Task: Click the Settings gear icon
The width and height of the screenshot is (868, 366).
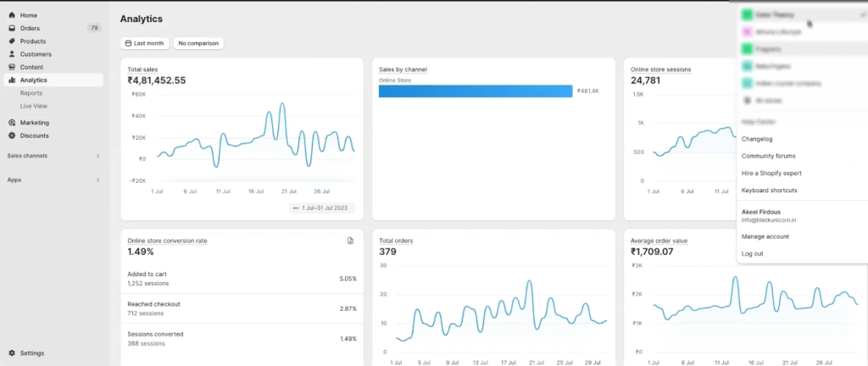Action: (12, 353)
